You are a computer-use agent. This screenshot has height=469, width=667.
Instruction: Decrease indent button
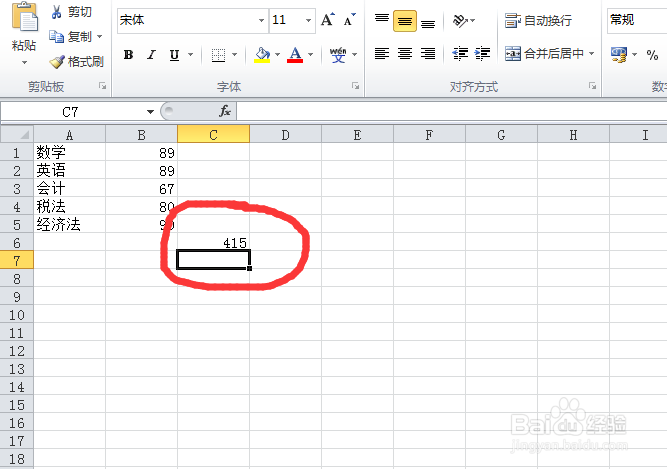[460, 54]
